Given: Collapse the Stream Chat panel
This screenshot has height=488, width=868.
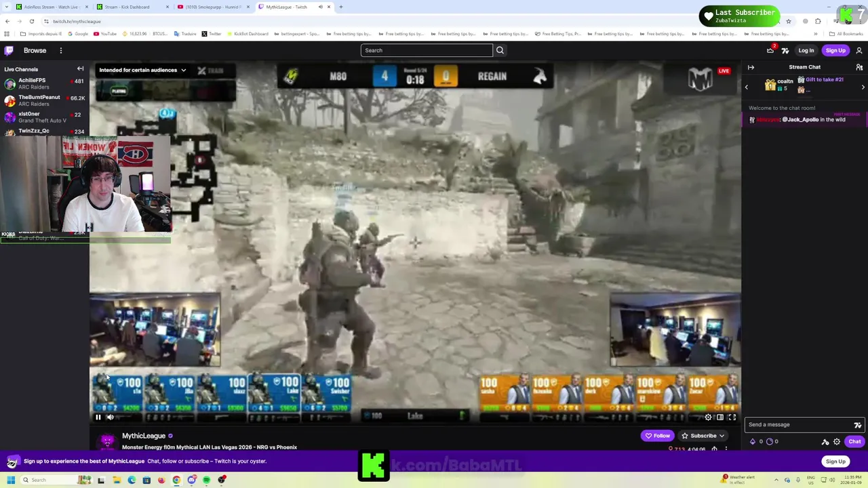Looking at the screenshot, I should pyautogui.click(x=751, y=67).
